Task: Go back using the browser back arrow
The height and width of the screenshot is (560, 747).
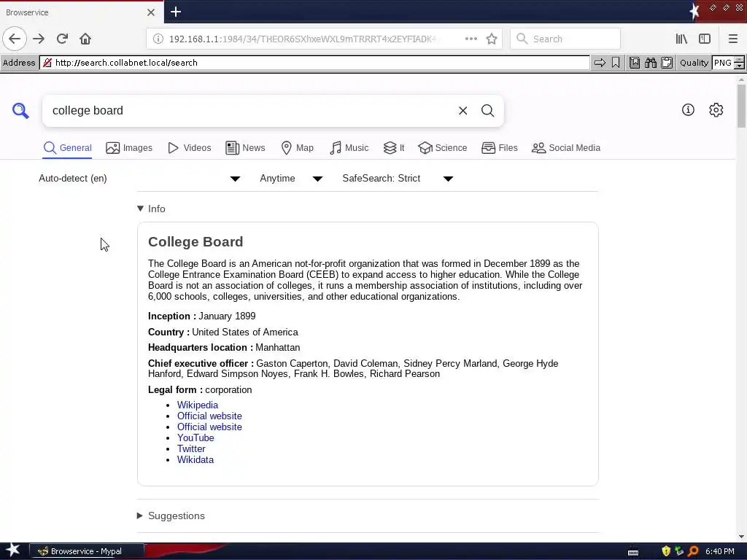Action: tap(15, 39)
